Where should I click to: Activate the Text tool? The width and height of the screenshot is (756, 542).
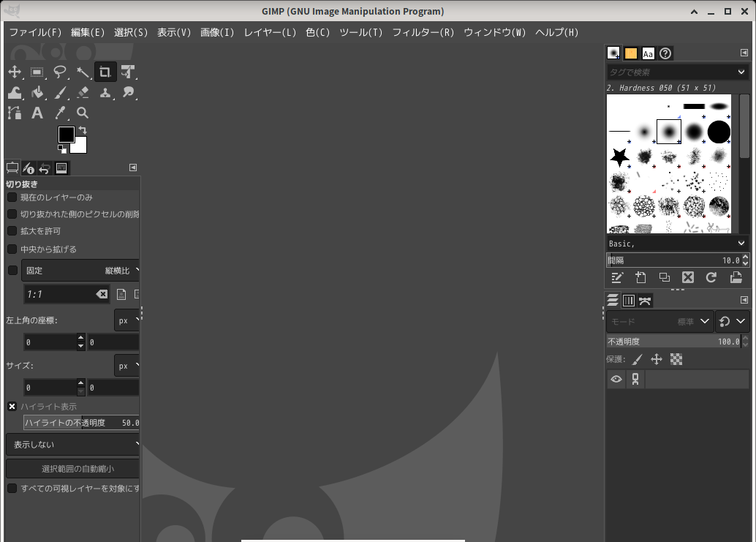(x=37, y=113)
